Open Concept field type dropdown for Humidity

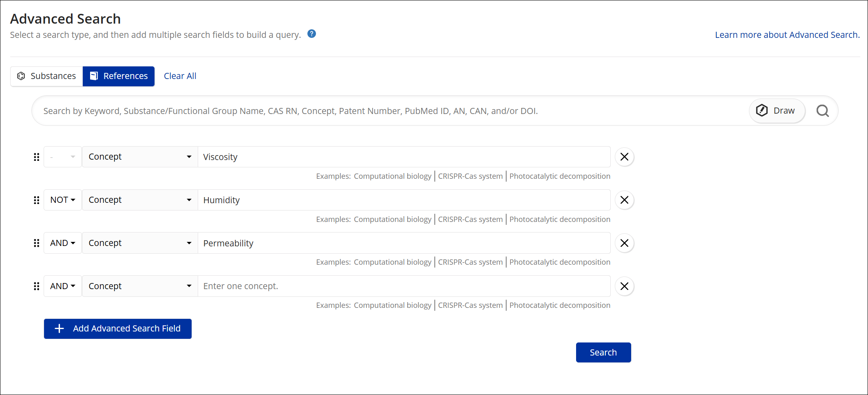pos(140,200)
